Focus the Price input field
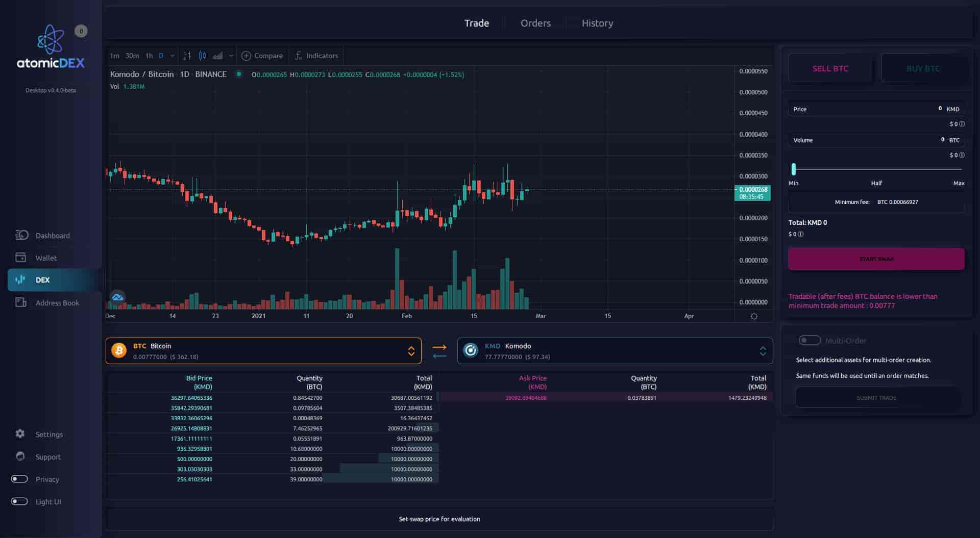980x538 pixels. pyautogui.click(x=876, y=109)
